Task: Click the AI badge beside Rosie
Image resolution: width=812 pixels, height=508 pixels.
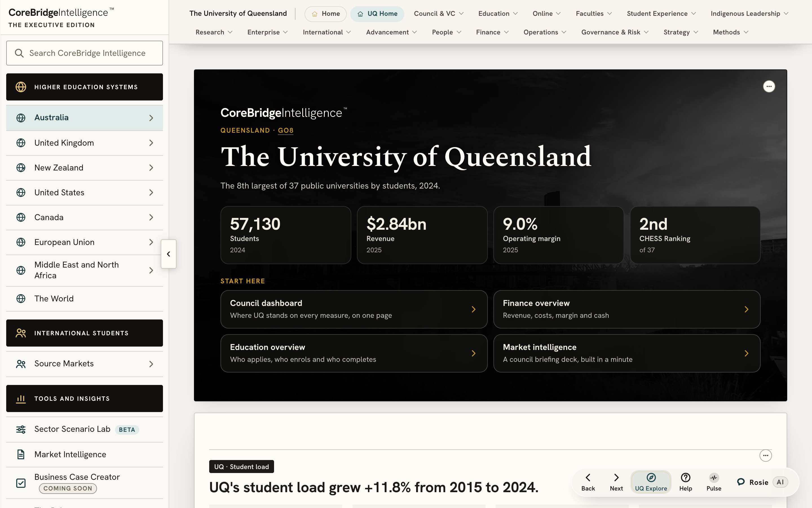Action: point(780,482)
